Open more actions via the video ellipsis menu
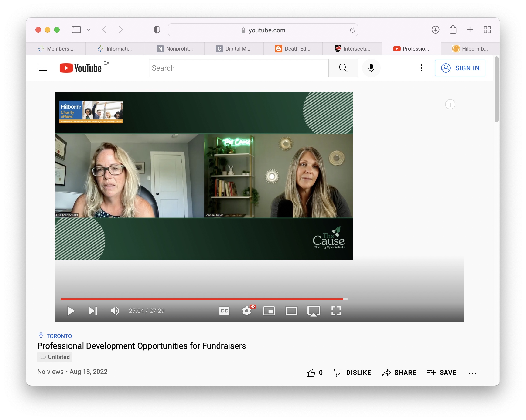The image size is (526, 420). [473, 373]
